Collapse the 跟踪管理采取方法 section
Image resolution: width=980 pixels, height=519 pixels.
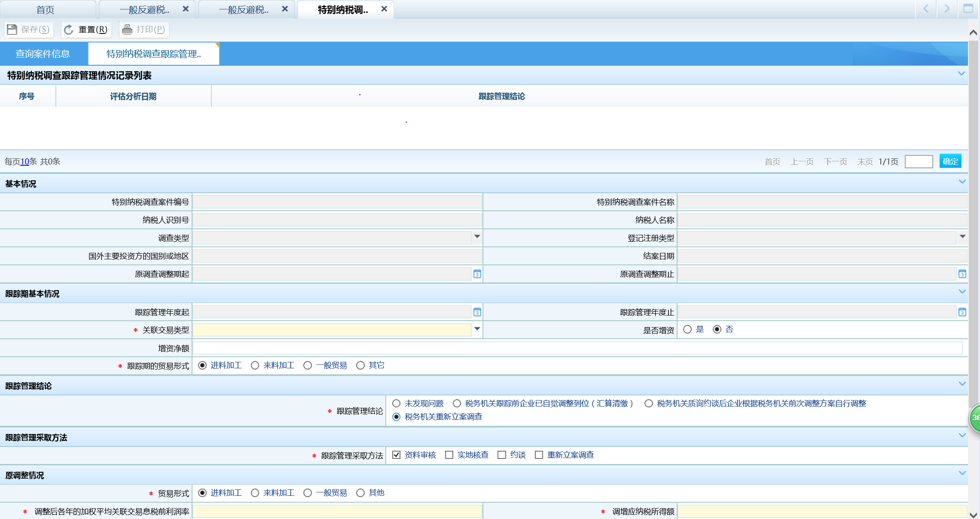pos(962,436)
